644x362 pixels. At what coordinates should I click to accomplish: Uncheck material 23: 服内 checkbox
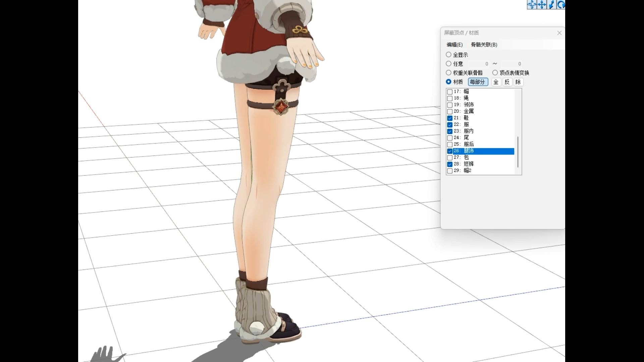pyautogui.click(x=450, y=131)
